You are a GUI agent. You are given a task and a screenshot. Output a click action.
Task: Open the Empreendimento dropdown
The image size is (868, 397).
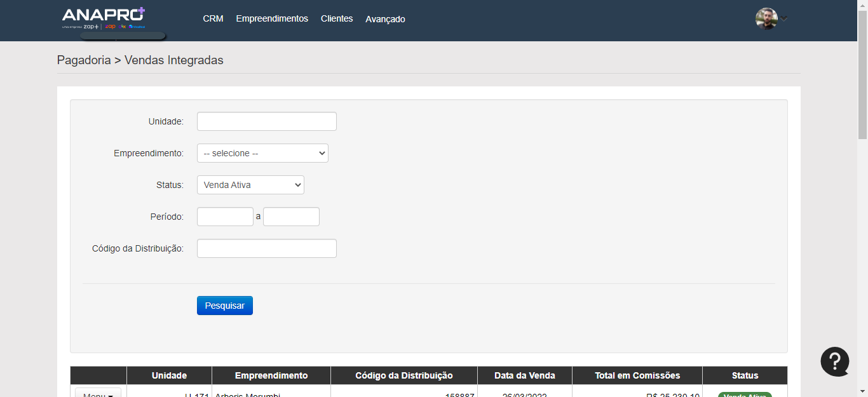tap(262, 153)
